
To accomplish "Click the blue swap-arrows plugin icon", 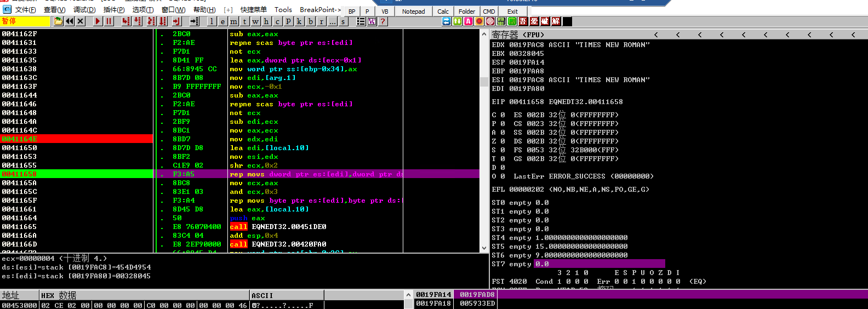I will (447, 21).
